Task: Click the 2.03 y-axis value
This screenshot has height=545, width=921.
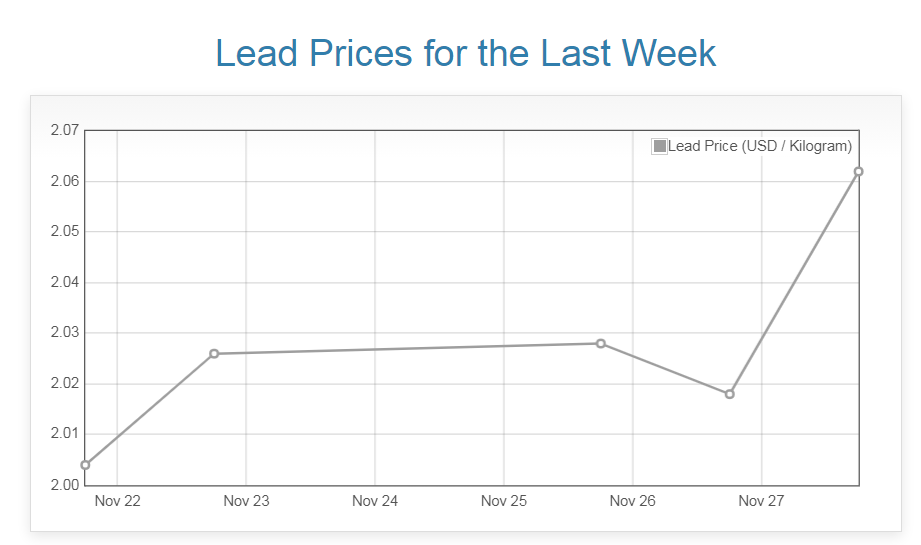Action: pyautogui.click(x=64, y=333)
